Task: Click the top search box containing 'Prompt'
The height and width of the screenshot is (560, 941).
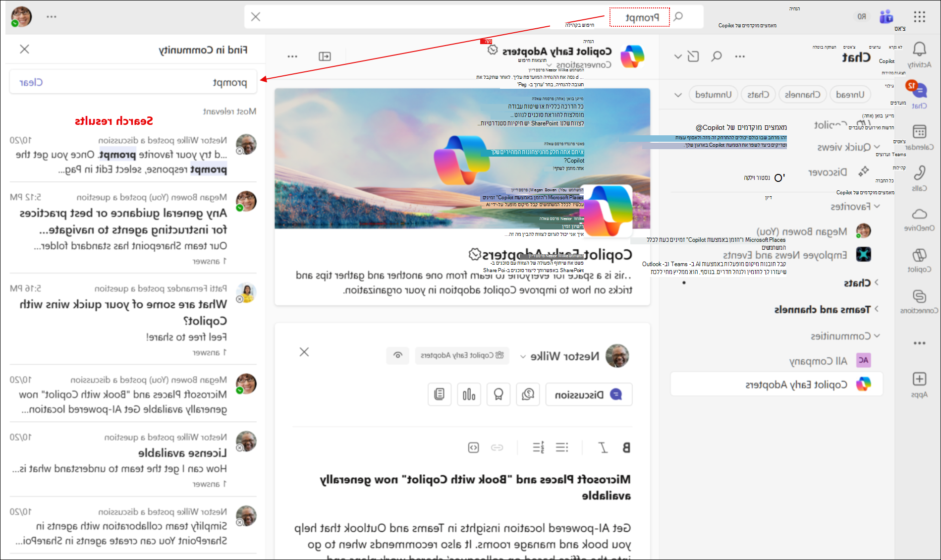Action: click(474, 17)
